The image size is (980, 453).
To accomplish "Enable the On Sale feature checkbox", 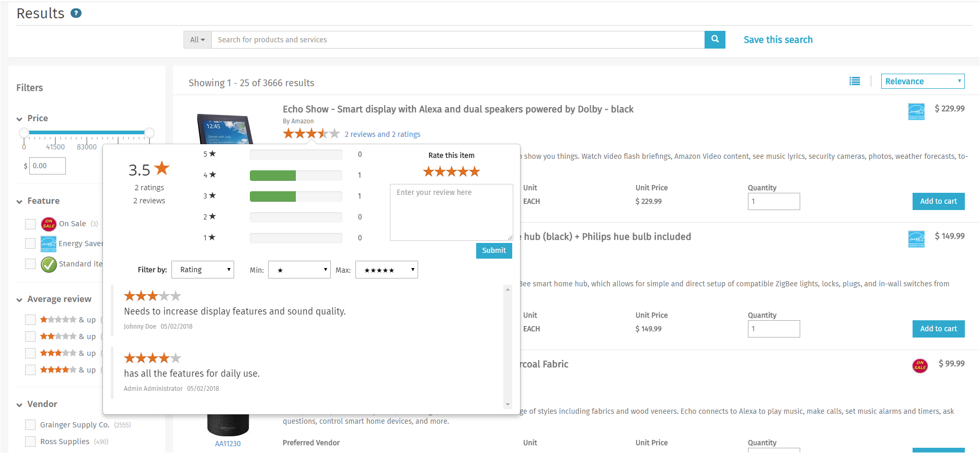I will [30, 224].
